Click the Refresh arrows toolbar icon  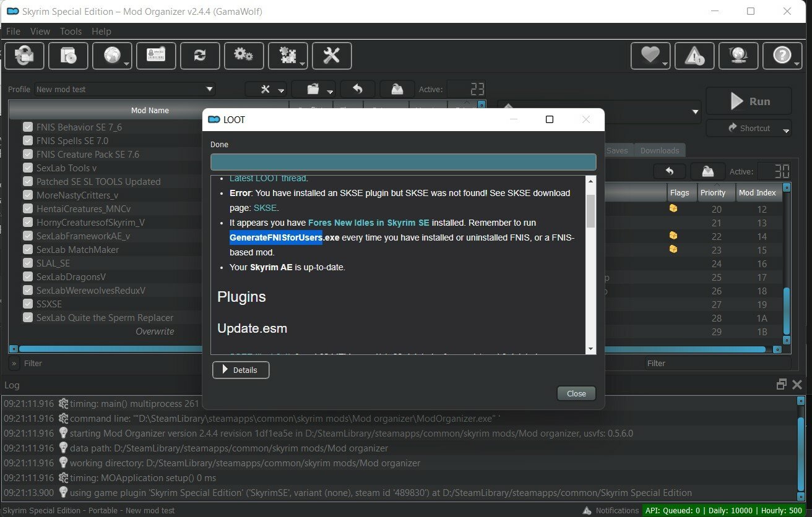click(x=200, y=56)
